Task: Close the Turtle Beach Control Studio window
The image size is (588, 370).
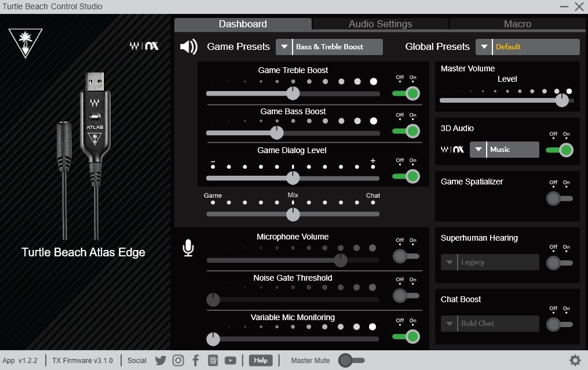Action: [579, 6]
